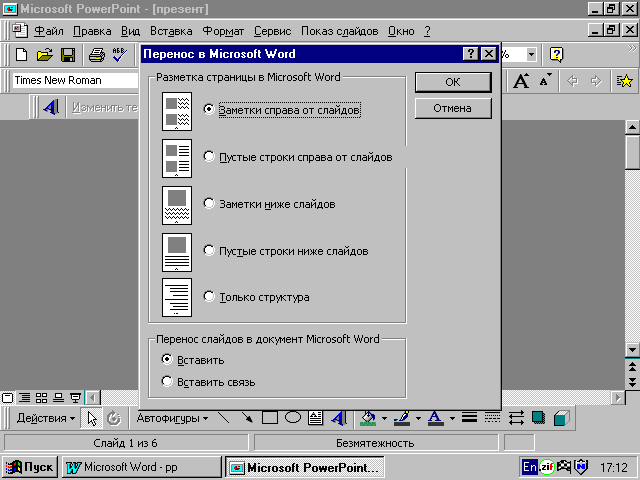640x480 pixels.
Task: Apply fill color bucket swatch
Action: click(x=368, y=418)
